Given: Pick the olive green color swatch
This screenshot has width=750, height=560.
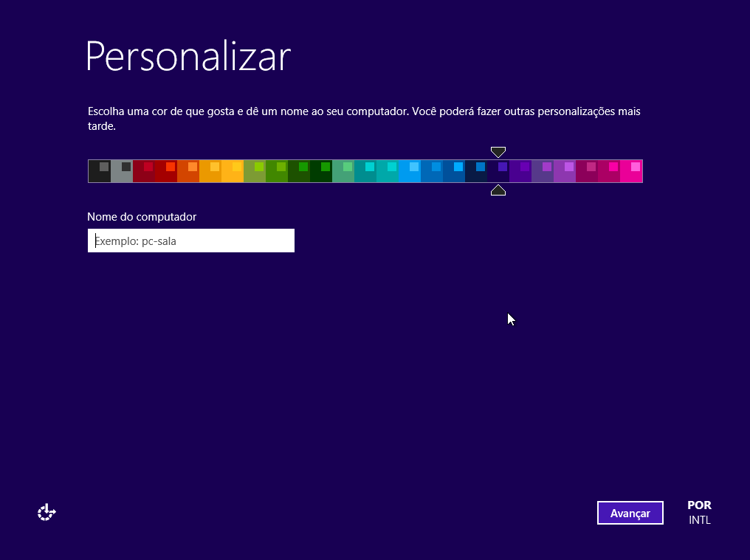Looking at the screenshot, I should coord(254,171).
